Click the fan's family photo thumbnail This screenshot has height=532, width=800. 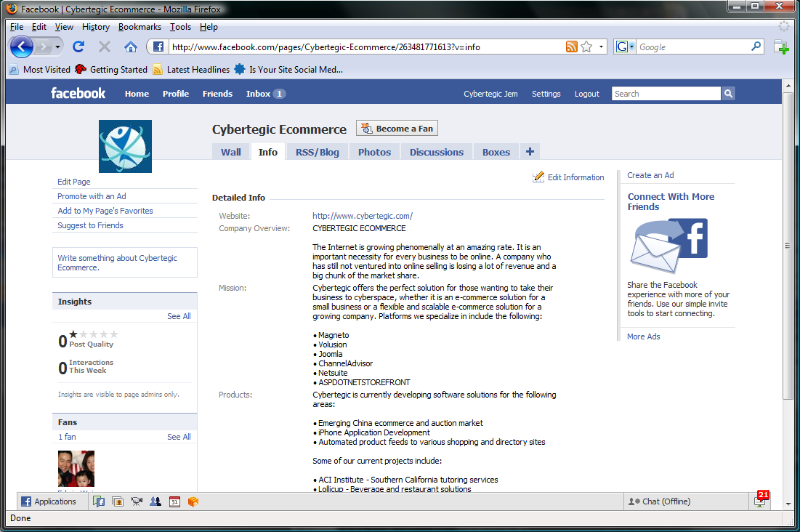(x=76, y=469)
